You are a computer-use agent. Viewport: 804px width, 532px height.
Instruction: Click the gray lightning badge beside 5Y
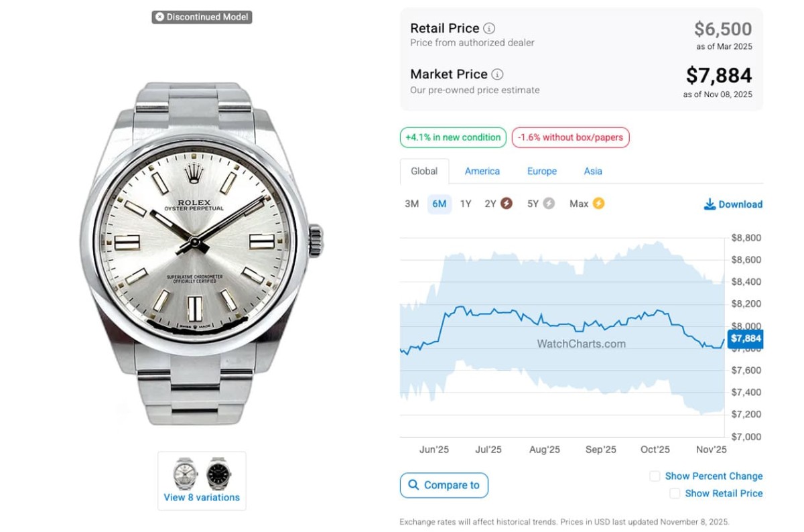549,204
